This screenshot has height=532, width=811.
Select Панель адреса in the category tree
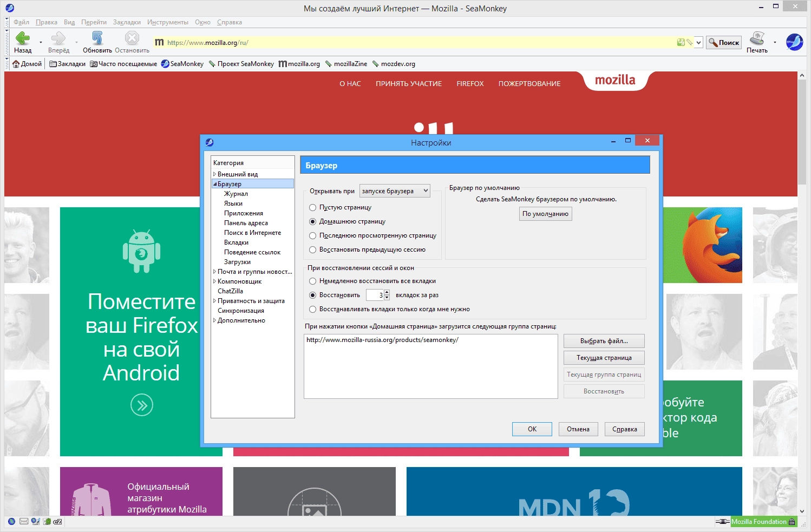[246, 223]
